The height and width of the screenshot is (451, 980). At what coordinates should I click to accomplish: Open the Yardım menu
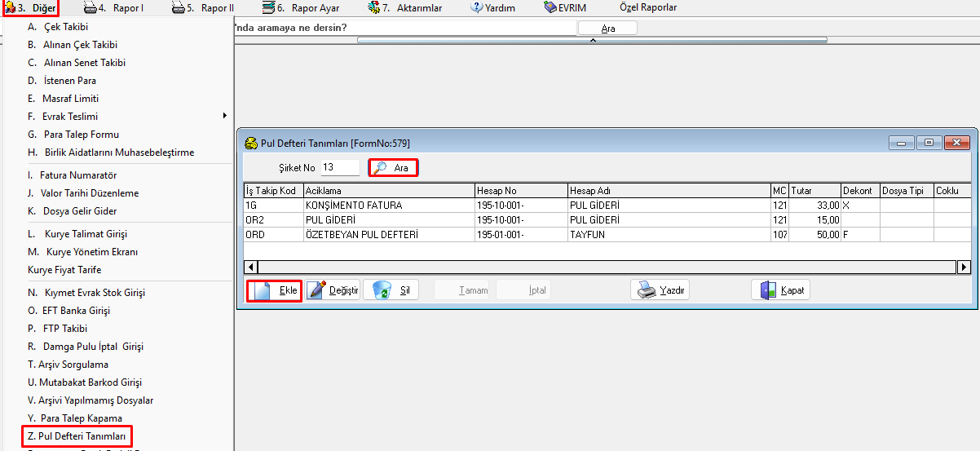click(492, 8)
